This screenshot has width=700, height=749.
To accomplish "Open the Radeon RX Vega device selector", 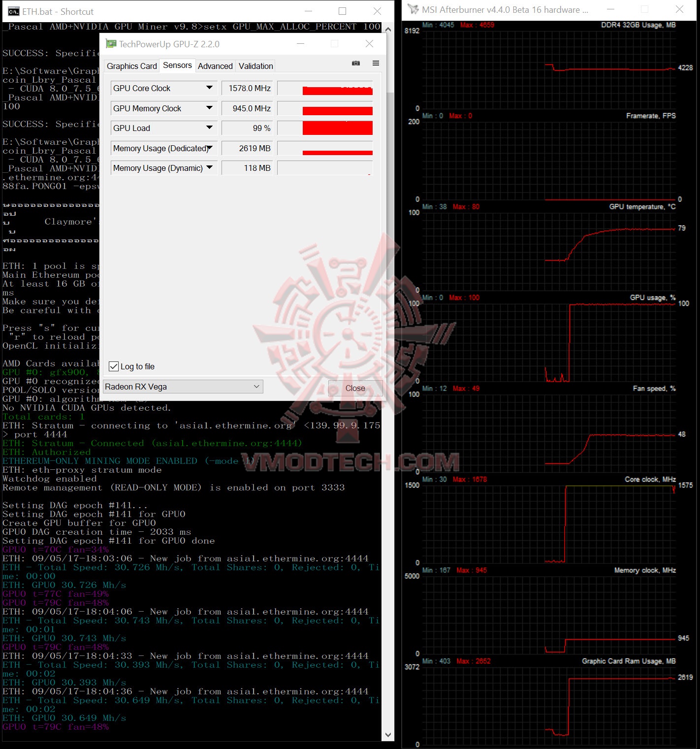I will point(183,387).
